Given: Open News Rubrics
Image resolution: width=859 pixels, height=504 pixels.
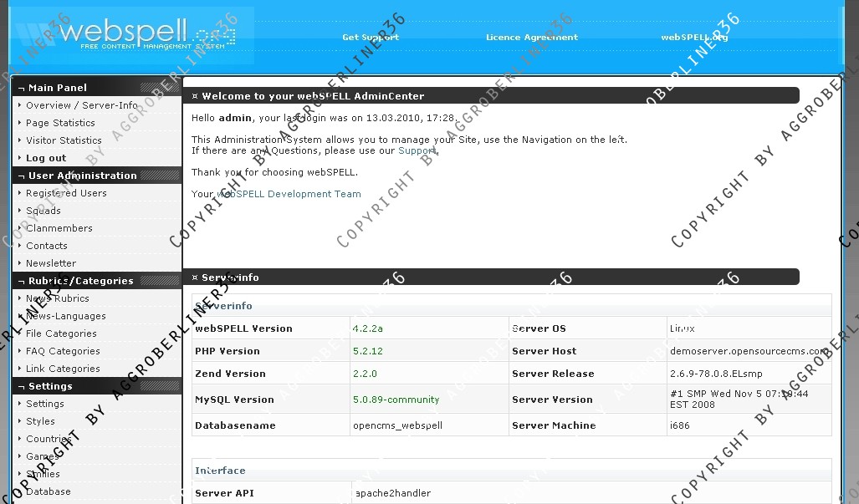Looking at the screenshot, I should 58,298.
